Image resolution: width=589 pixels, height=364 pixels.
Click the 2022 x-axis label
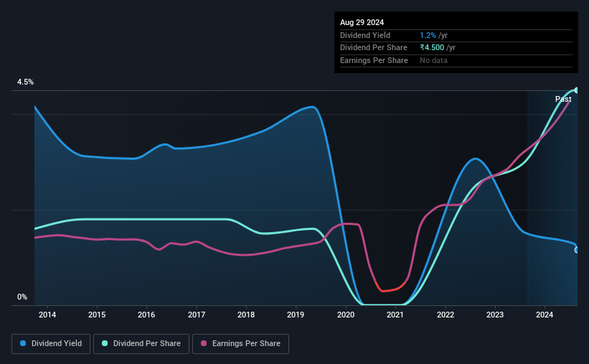[x=445, y=315]
